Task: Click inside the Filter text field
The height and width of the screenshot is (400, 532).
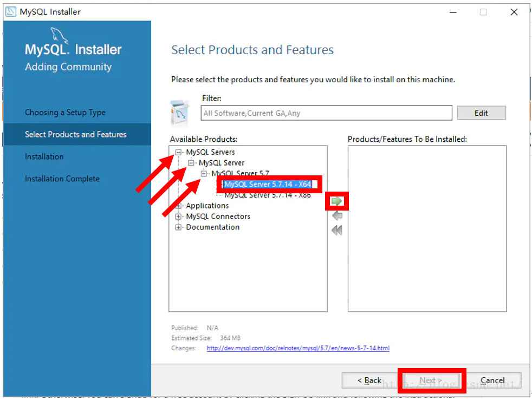Action: (x=326, y=113)
